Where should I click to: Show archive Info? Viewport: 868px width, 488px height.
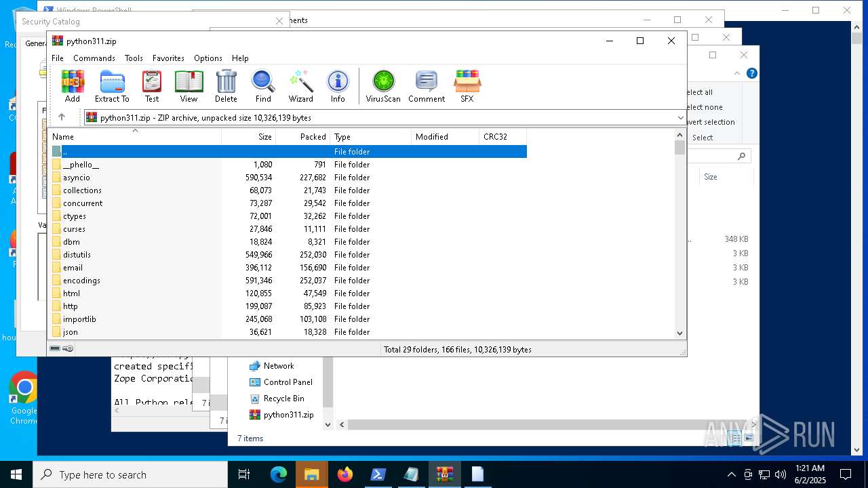pos(338,86)
